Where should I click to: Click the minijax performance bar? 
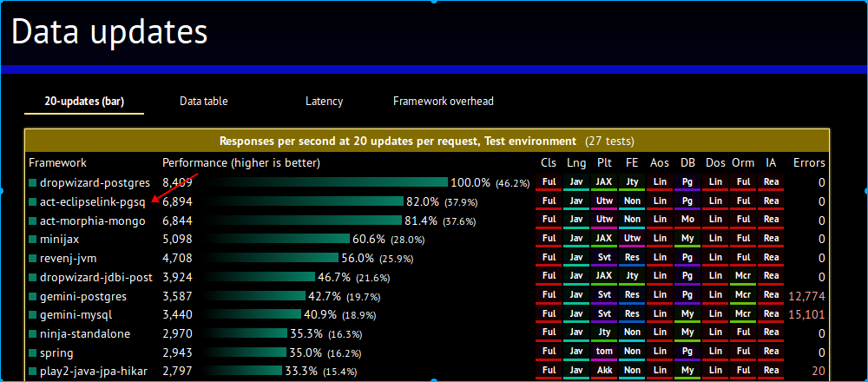275,239
